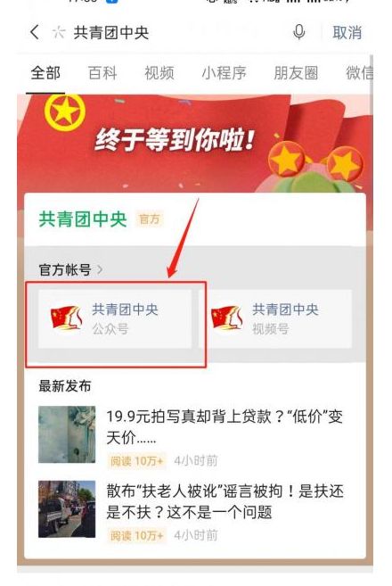
Task: Click the search field showing 共青团中央
Action: (x=176, y=32)
